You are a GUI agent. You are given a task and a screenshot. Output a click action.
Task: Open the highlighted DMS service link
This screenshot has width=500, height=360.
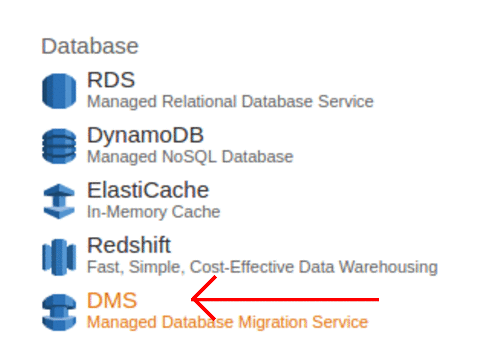pyautogui.click(x=112, y=300)
